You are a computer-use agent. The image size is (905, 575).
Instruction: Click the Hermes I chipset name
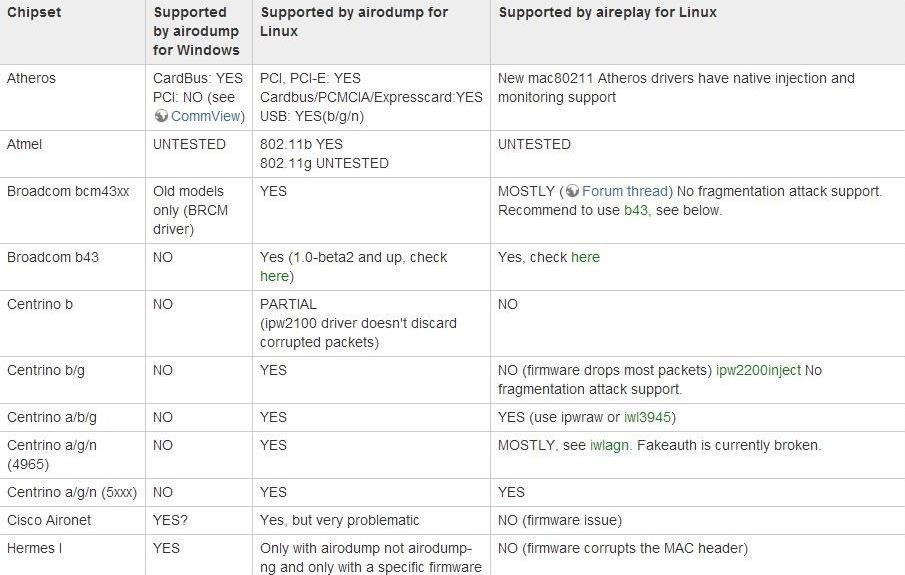click(x=34, y=548)
